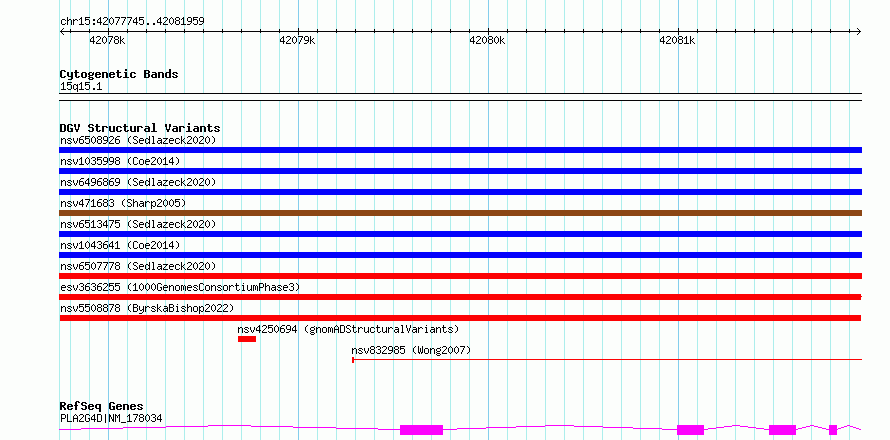890x440 pixels.
Task: Click the 42080k ruler tick label
Action: click(x=488, y=41)
